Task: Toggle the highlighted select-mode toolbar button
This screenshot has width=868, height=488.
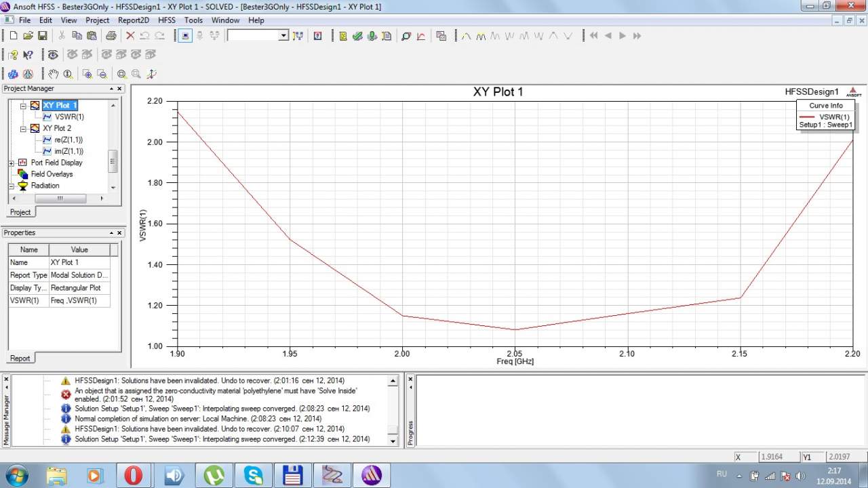Action: 185,36
